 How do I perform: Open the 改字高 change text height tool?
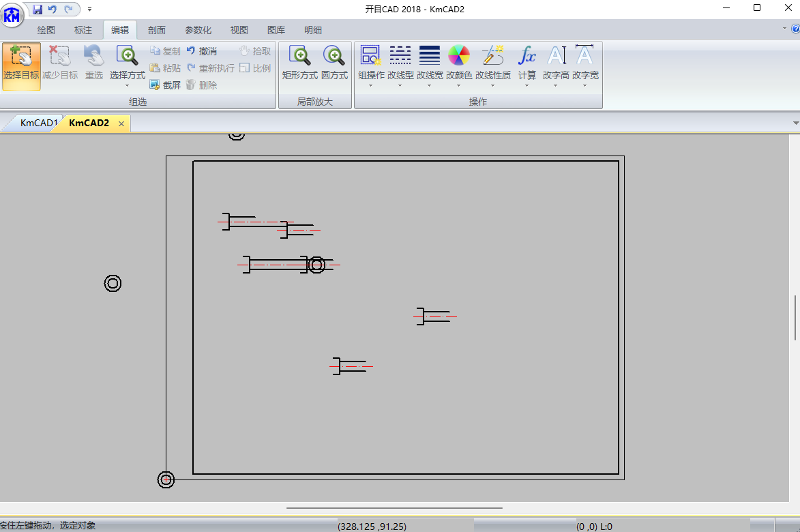coord(556,62)
